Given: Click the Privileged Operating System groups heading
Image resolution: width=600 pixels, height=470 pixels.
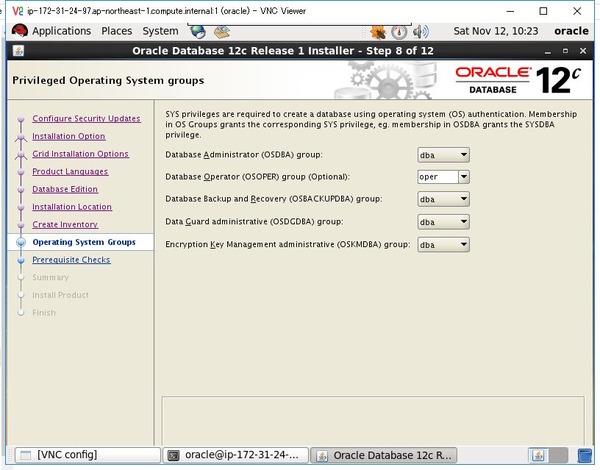Looking at the screenshot, I should [x=108, y=81].
